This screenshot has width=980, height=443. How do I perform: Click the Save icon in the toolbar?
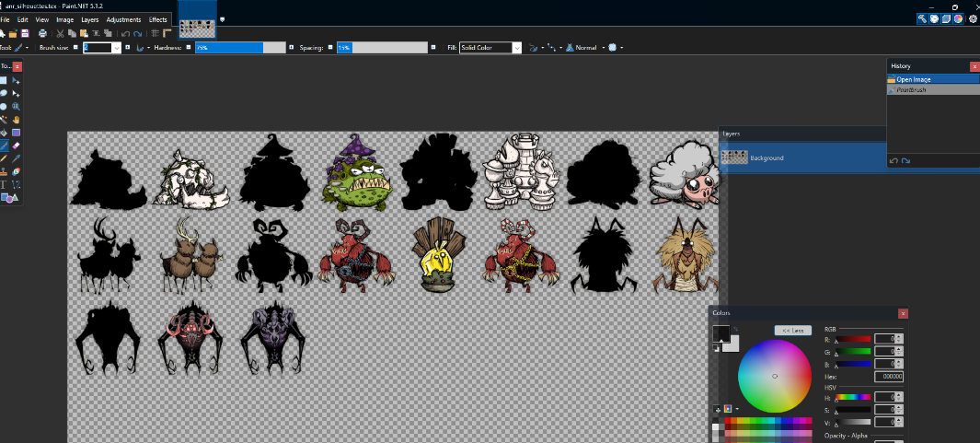(x=25, y=33)
